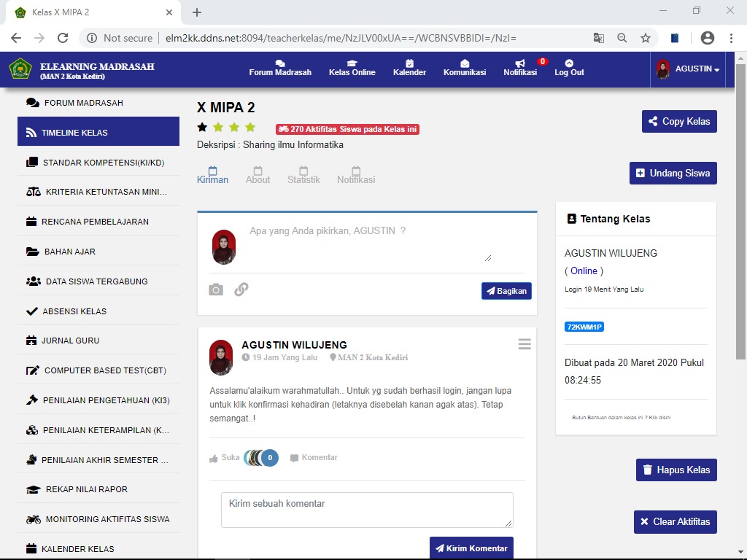Like the post with Suka
747x560 pixels.
[224, 458]
